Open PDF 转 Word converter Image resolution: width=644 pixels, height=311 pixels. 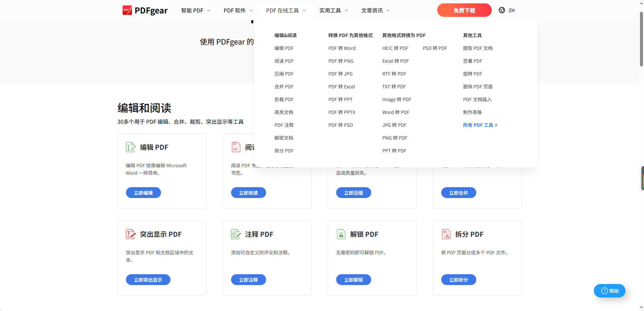click(342, 48)
